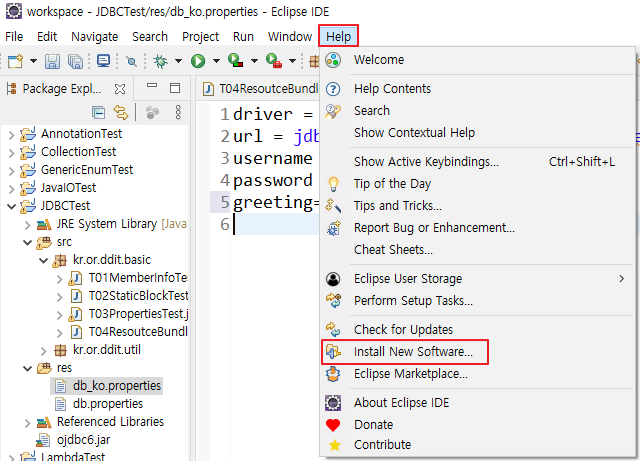Screen dimensions: 640x461
Task: Click the Debug bug toolbar icon
Action: [160, 61]
